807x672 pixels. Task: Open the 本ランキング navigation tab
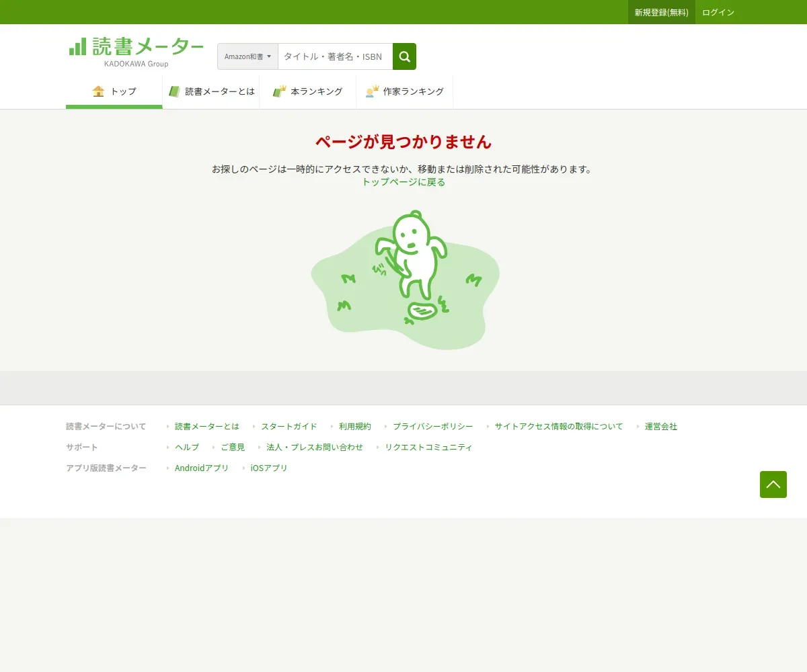tap(308, 91)
